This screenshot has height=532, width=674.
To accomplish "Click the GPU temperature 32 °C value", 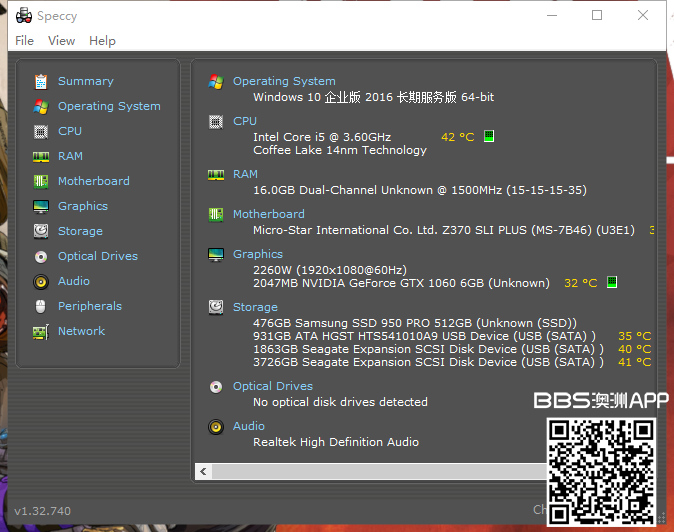I will pos(580,283).
